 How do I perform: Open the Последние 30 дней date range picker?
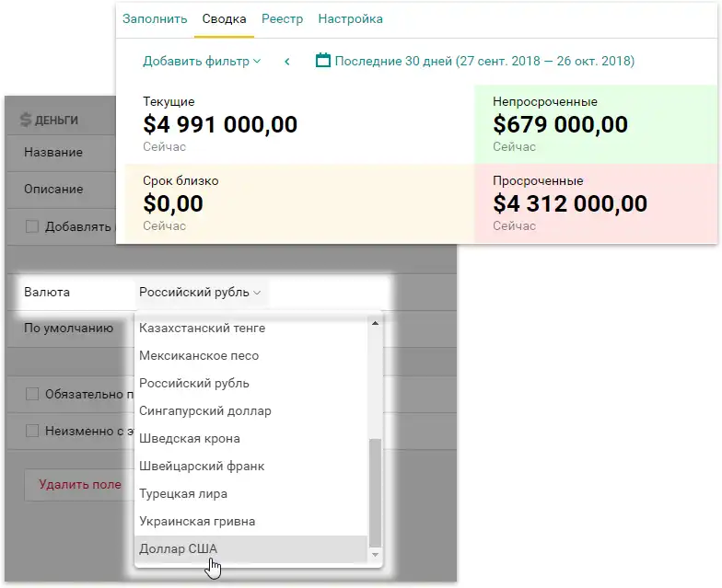[484, 61]
